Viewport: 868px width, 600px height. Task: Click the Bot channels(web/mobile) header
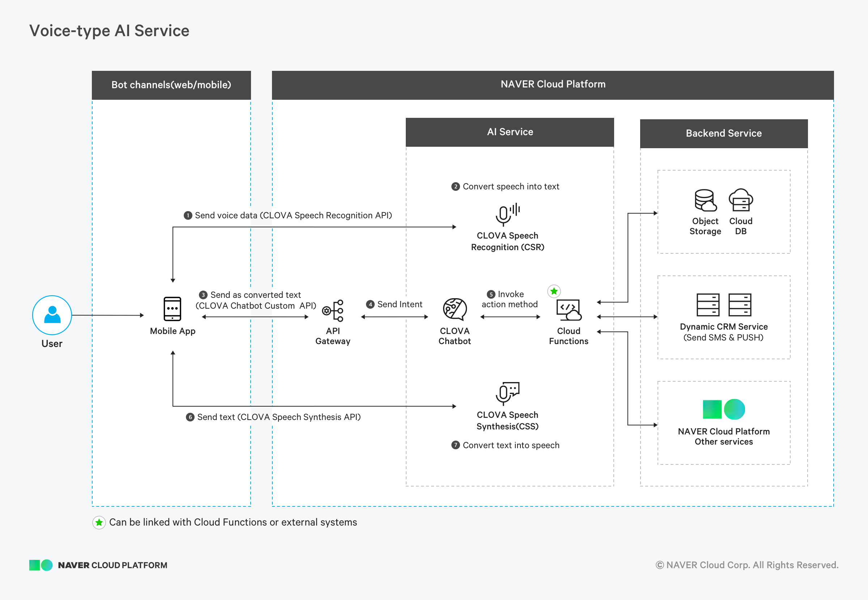tap(171, 85)
